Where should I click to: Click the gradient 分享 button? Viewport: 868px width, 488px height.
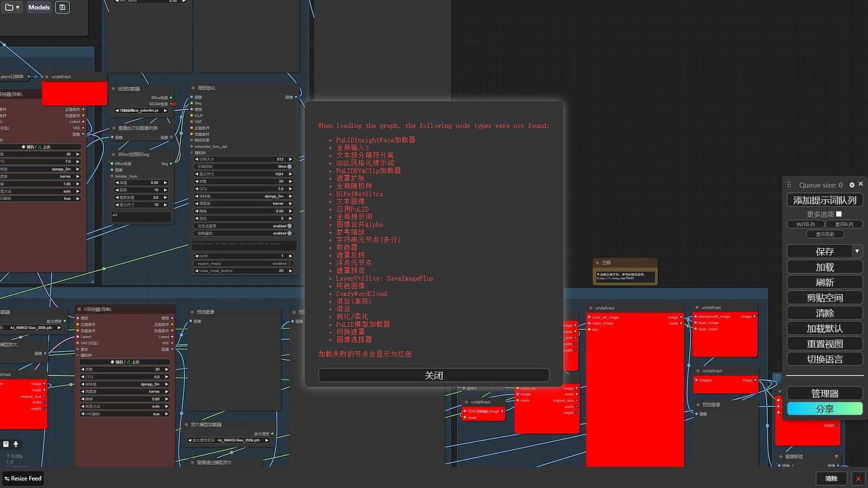point(825,409)
